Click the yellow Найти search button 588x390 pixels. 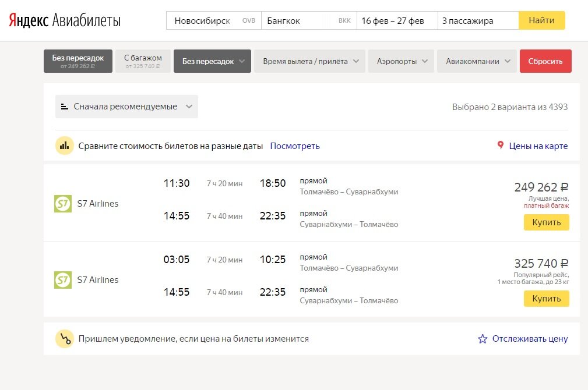[x=541, y=20]
